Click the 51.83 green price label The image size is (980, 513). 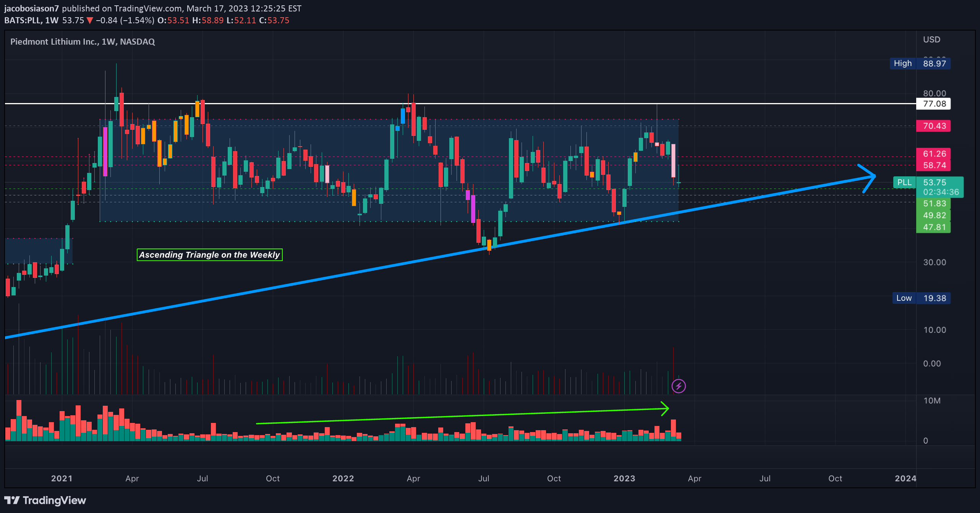tap(933, 203)
